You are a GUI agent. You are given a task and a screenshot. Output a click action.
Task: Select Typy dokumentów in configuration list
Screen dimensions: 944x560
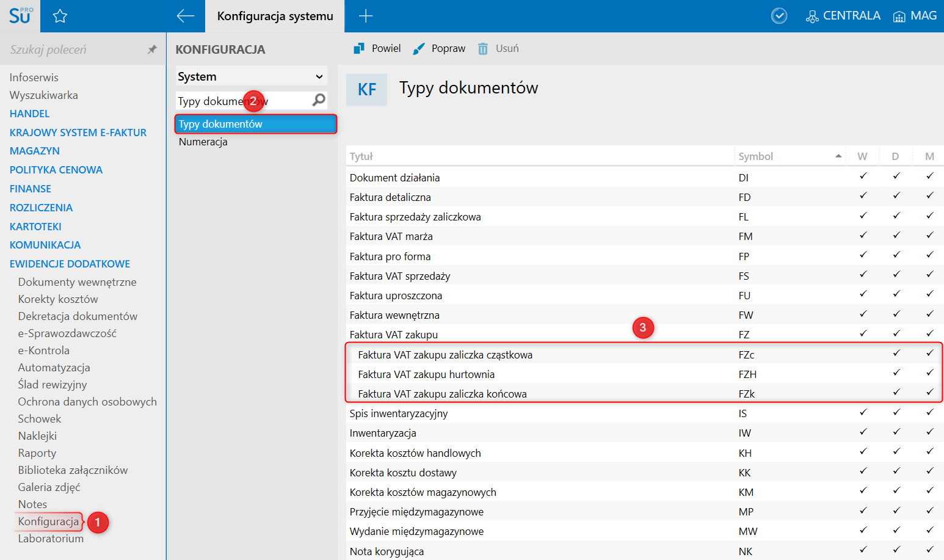coord(256,124)
